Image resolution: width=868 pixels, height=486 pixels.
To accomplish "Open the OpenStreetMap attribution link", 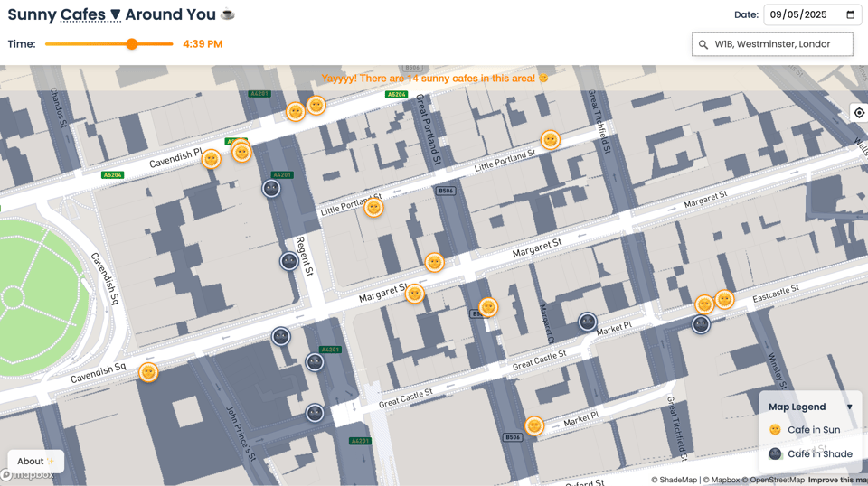I will (x=777, y=480).
